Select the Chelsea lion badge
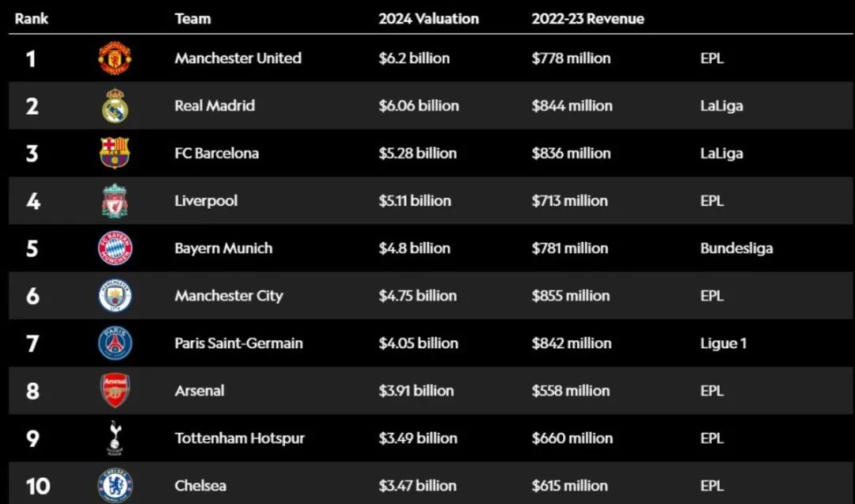 tap(115, 485)
